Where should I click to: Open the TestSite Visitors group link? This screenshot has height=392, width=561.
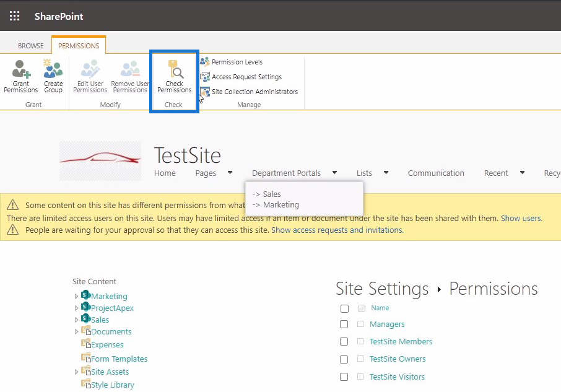[x=397, y=377]
